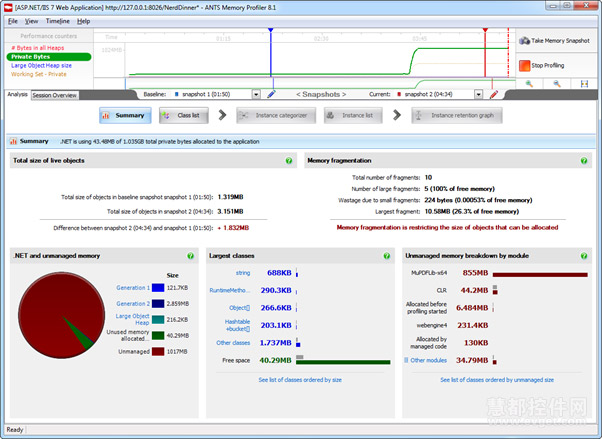The image size is (602, 439).
Task: Click the red current snapshot marker on timeline
Action: tap(485, 30)
